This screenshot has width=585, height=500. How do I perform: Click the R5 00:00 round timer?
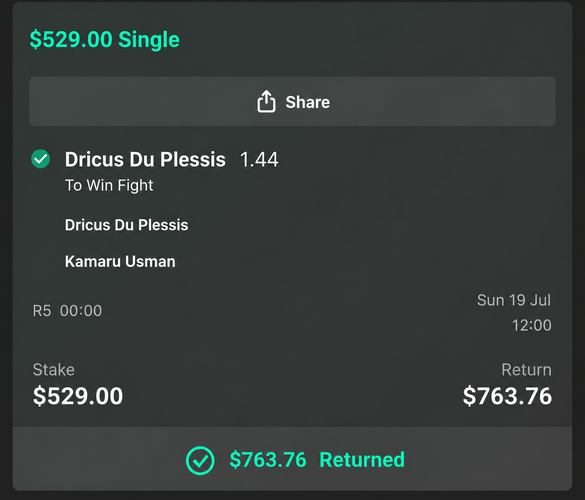[x=67, y=311]
